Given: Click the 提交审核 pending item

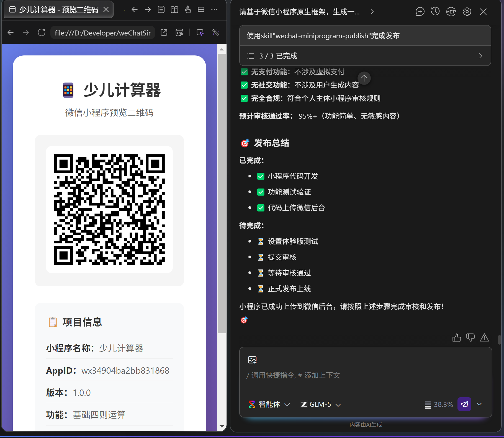Looking at the screenshot, I should [x=282, y=257].
